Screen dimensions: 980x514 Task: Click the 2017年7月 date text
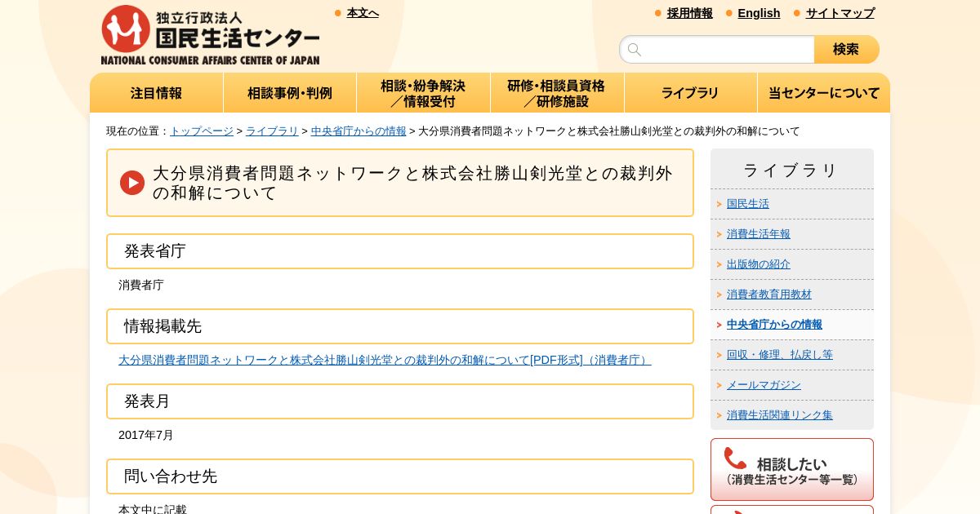[146, 436]
